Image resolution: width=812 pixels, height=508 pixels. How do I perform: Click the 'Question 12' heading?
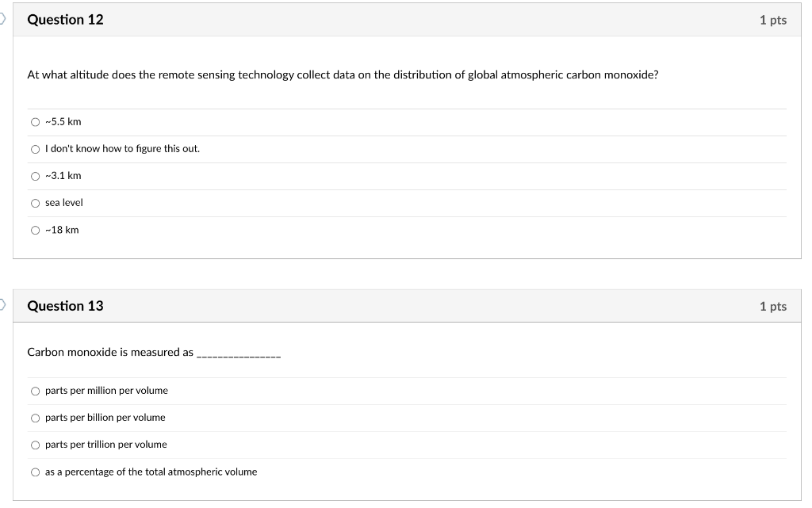coord(65,20)
